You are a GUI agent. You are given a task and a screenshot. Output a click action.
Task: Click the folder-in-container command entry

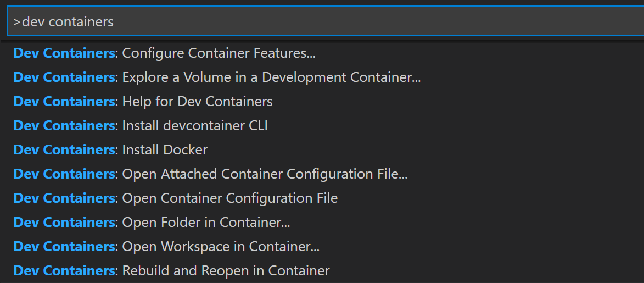point(152,223)
